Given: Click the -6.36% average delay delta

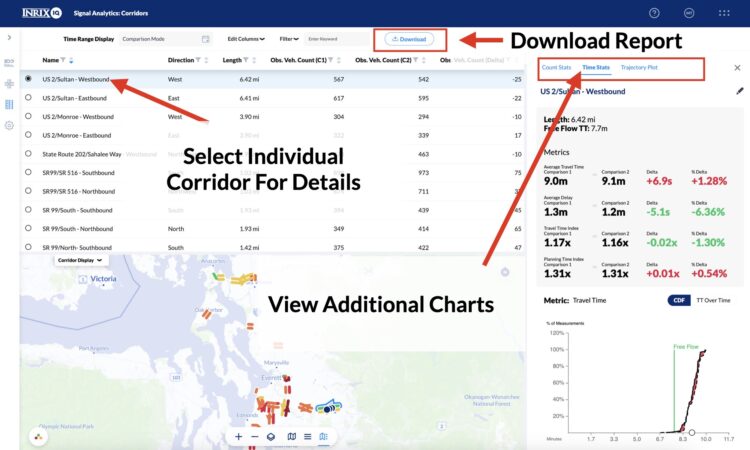Looking at the screenshot, I should [708, 212].
